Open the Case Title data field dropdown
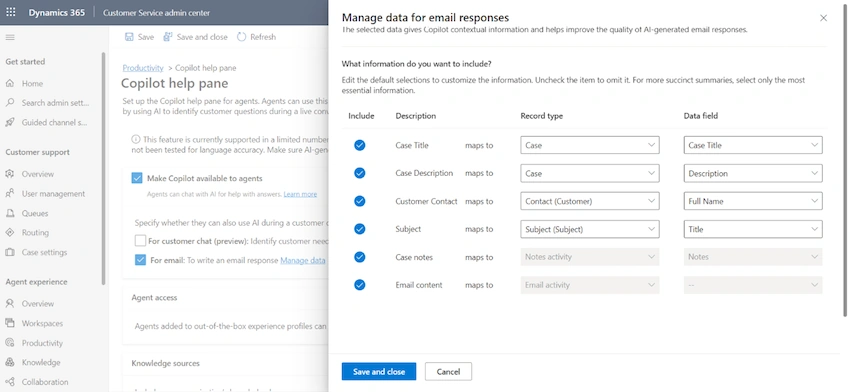Screen dimensions: 850x392 point(753,145)
